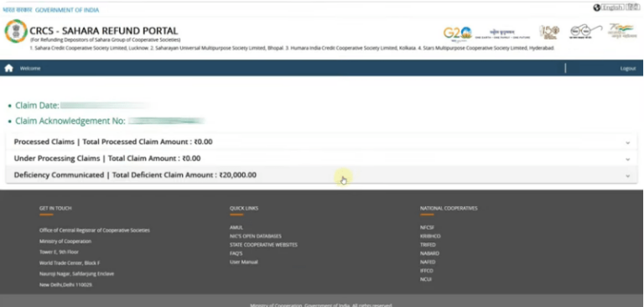Click the 'Ministry of Cooperation' address line
Image resolution: width=644 pixels, height=307 pixels.
coord(65,242)
